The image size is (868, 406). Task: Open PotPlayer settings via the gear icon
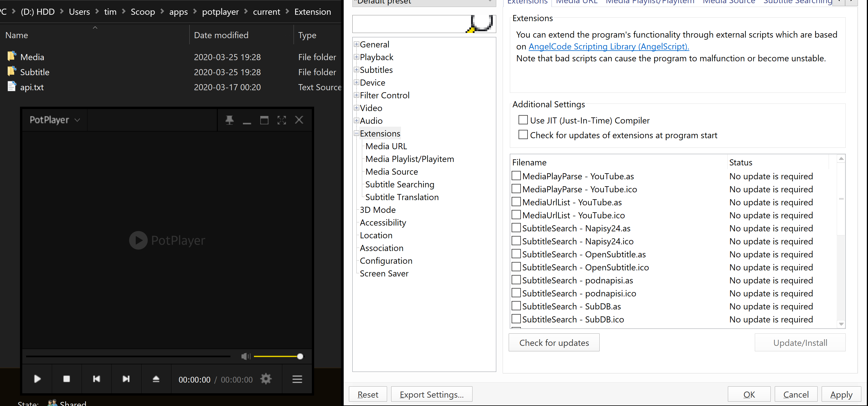[x=266, y=379]
